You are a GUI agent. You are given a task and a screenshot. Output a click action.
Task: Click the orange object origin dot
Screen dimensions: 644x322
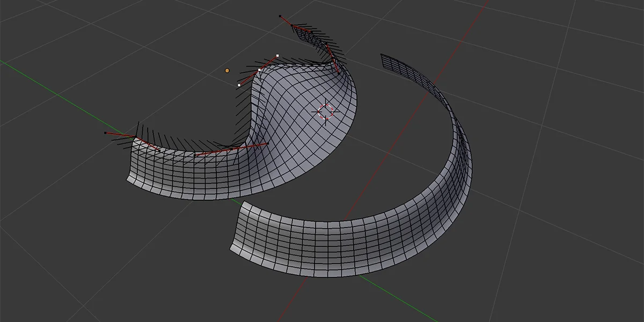coord(226,70)
